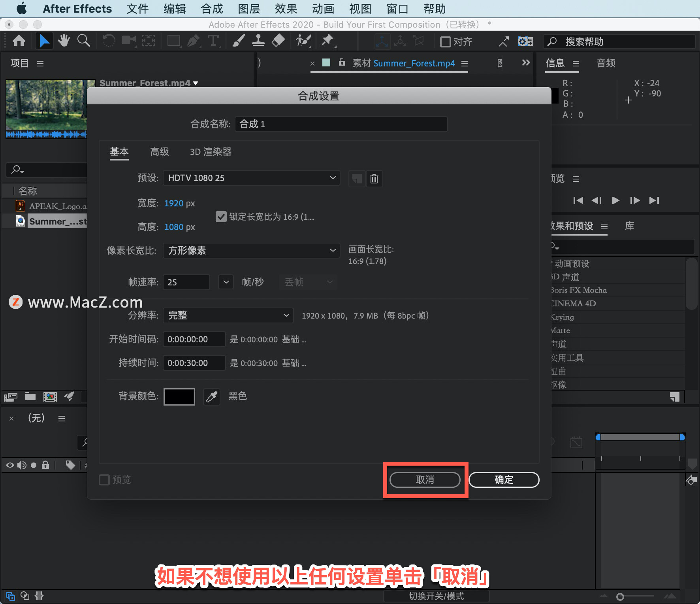Open the 项目 panel menu
Screen dimensions: 700x604
pos(40,64)
